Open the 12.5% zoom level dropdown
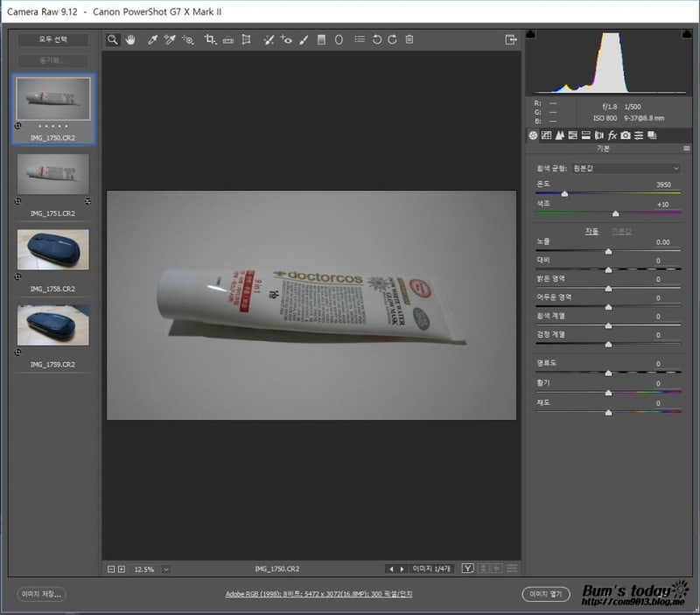Screen dimensions: 700x615 point(166,569)
